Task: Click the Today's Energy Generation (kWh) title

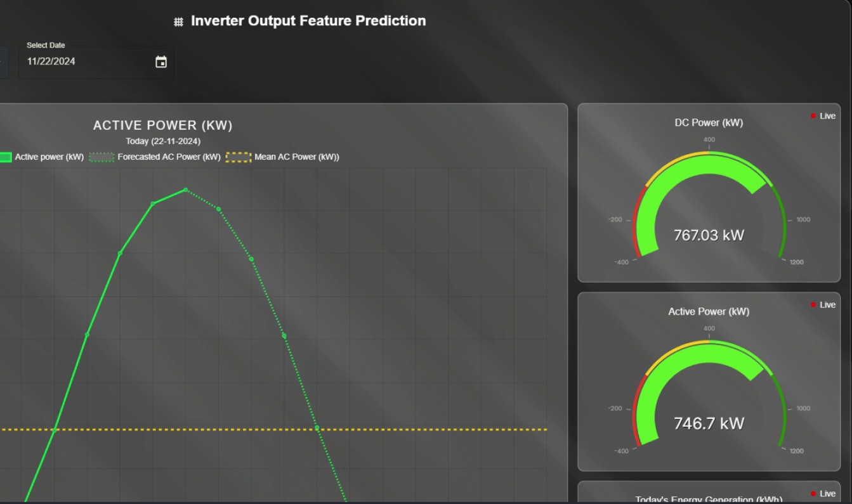Action: pos(709,500)
